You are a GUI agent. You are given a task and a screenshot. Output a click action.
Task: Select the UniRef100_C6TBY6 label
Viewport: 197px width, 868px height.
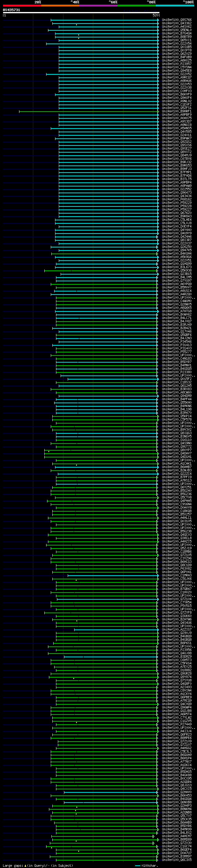176,159
